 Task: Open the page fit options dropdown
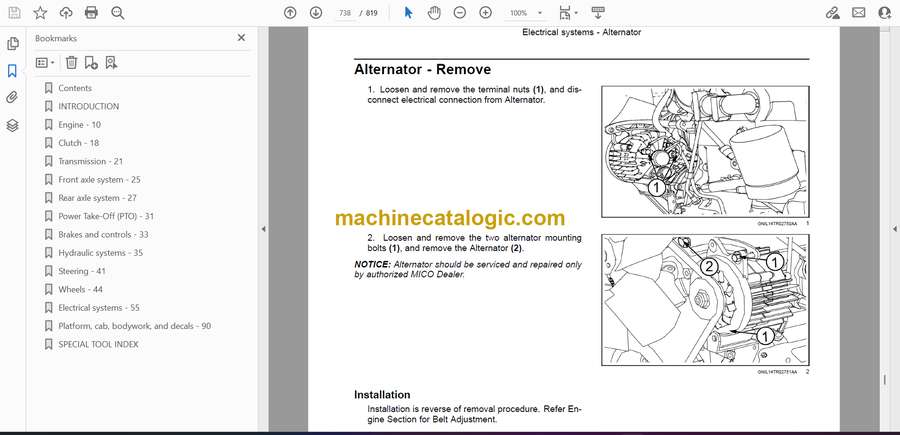567,13
